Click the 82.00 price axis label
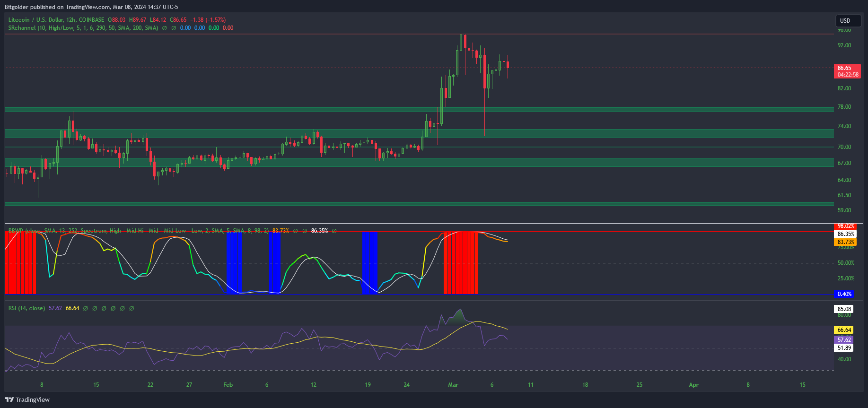 [844, 88]
